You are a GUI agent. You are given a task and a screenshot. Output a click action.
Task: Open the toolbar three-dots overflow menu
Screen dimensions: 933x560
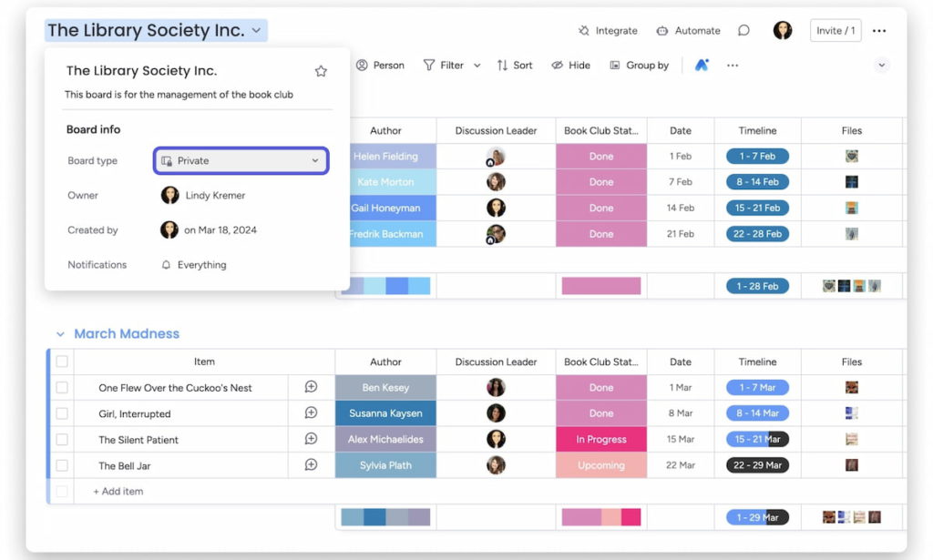click(x=733, y=65)
